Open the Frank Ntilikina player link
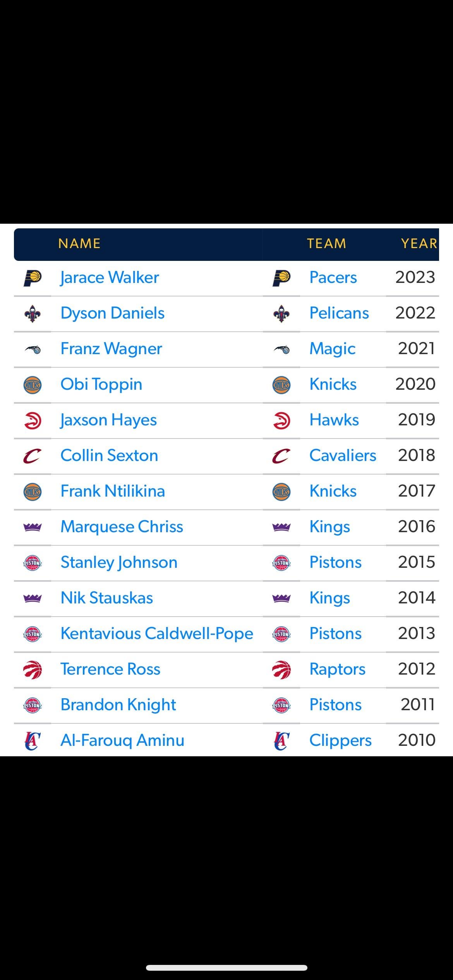The width and height of the screenshot is (453, 980). click(x=113, y=491)
